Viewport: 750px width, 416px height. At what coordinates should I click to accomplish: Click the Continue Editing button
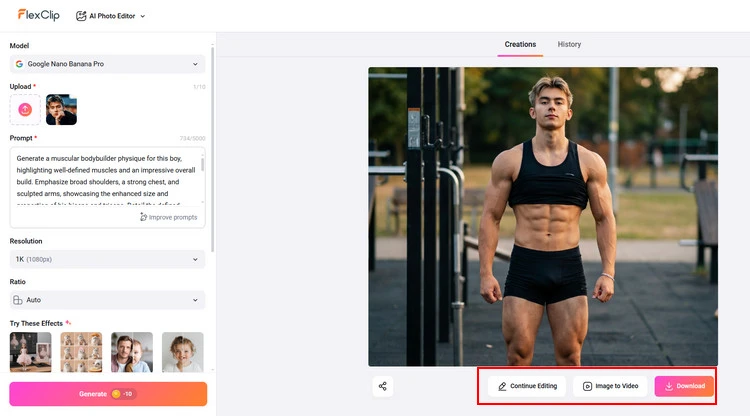(x=527, y=386)
